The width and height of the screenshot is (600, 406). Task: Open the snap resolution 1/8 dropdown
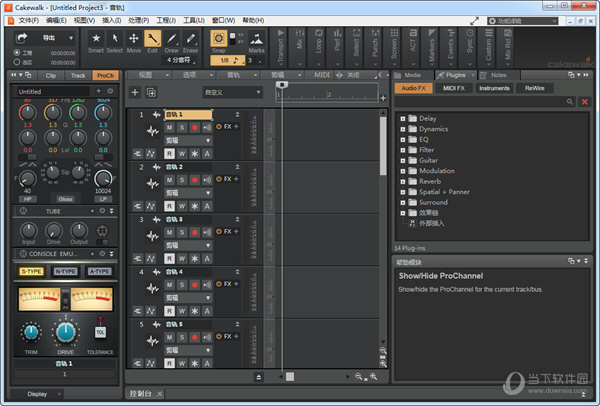(228, 60)
